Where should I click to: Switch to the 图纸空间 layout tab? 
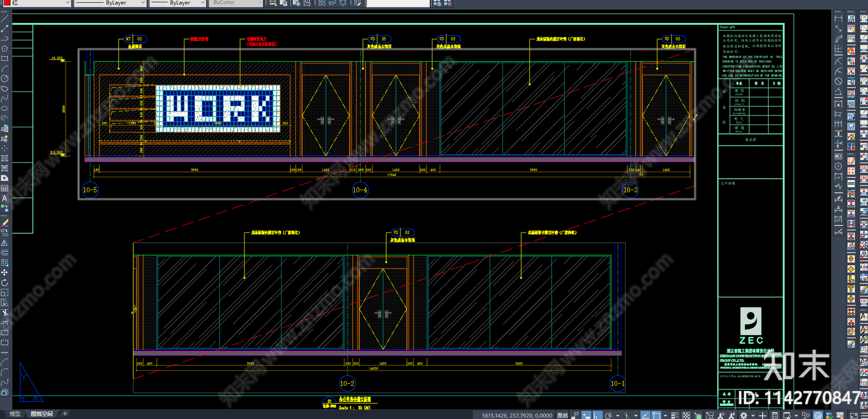(42, 414)
